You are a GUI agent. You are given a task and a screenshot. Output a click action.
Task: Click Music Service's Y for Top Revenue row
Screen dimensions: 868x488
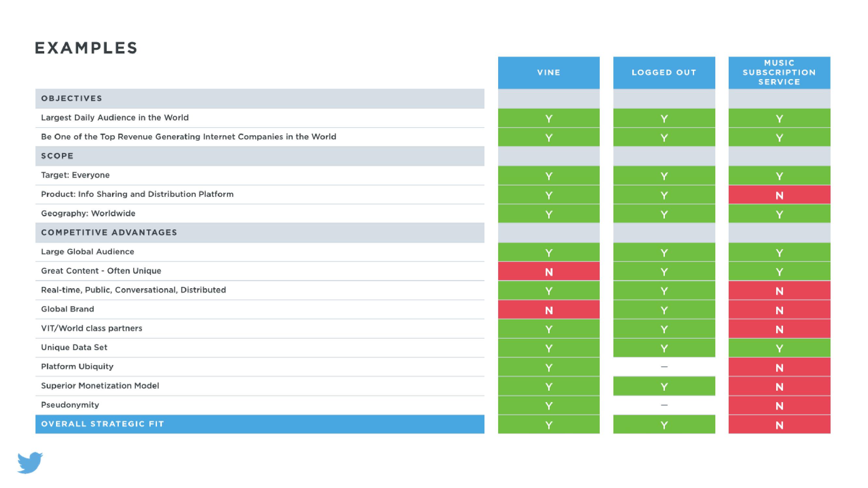point(779,137)
